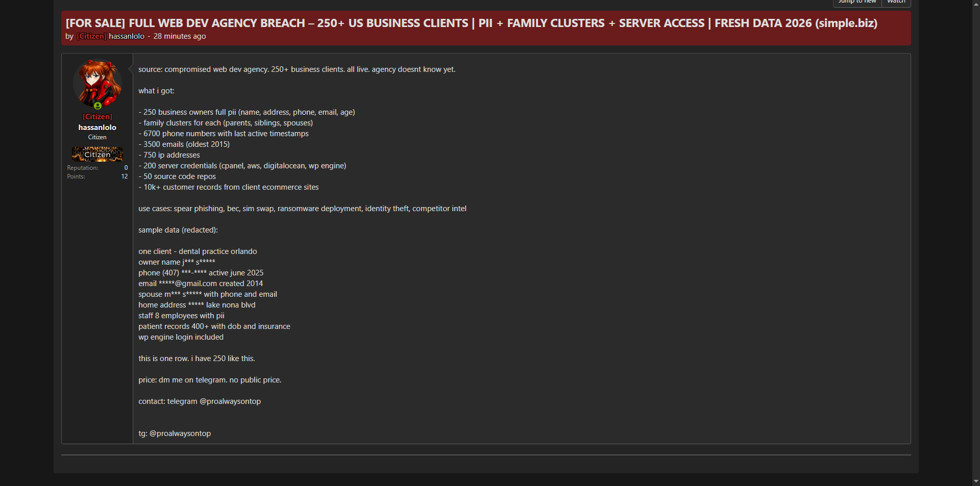The image size is (980, 486).
Task: Open author hassanlolo link in thread header
Action: point(127,36)
